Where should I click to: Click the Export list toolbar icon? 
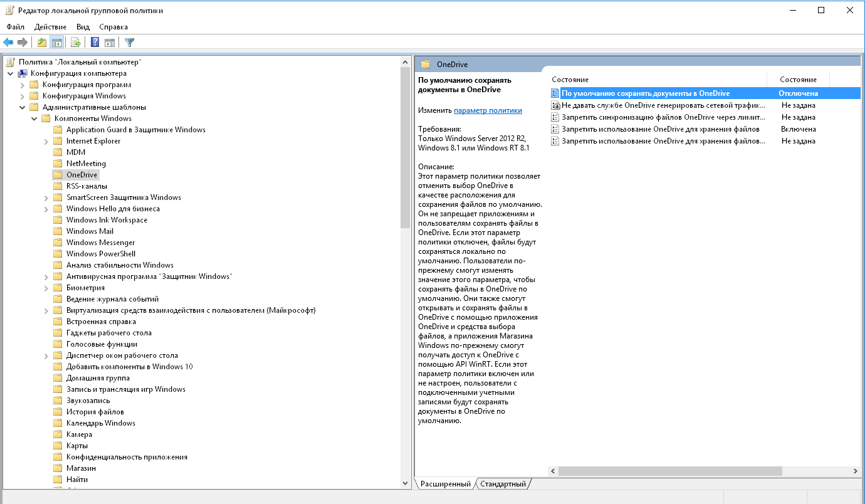click(x=76, y=43)
